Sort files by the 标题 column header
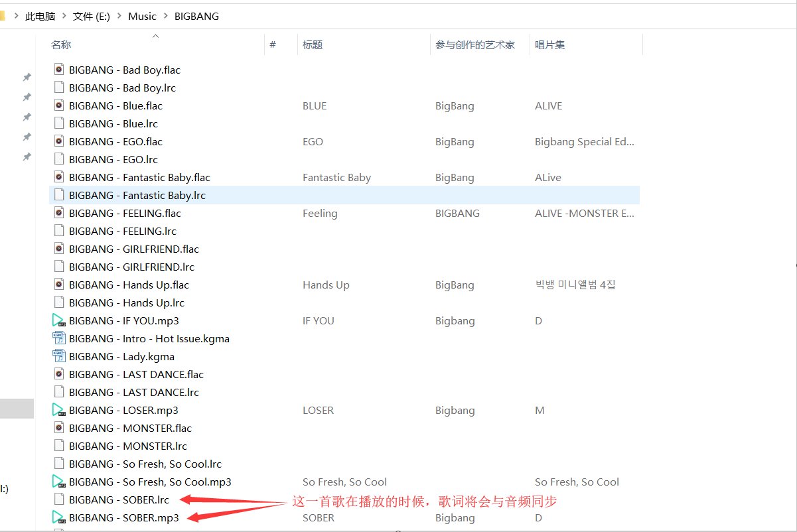Image resolution: width=797 pixels, height=532 pixels. [x=313, y=44]
